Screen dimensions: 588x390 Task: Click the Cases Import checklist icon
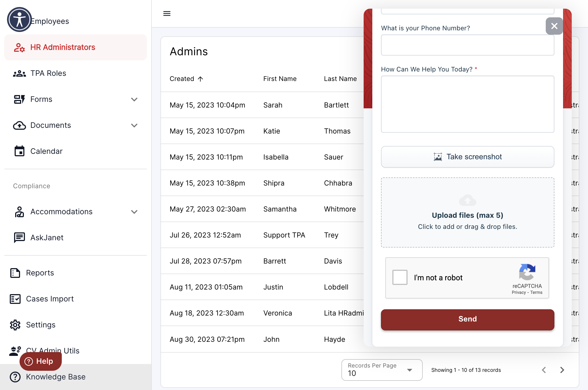pyautogui.click(x=15, y=299)
